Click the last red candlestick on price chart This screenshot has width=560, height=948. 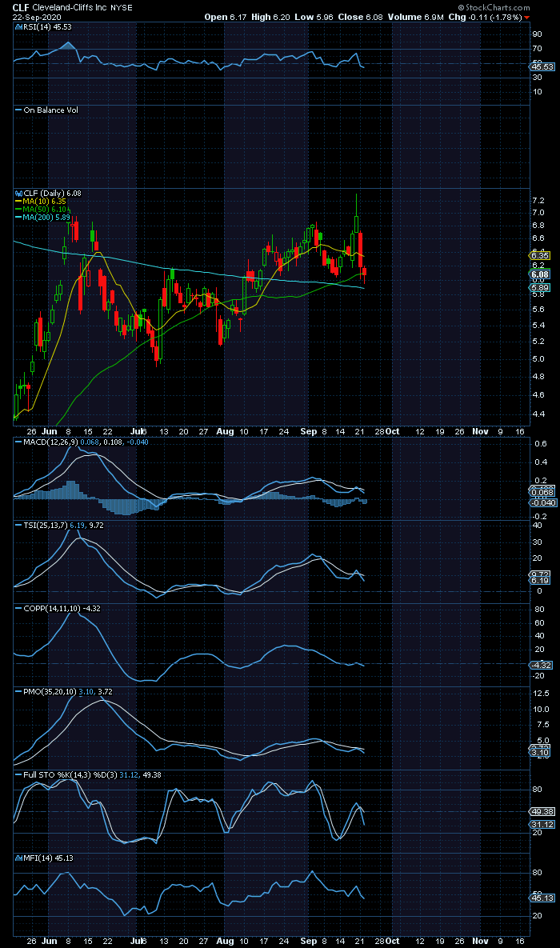364,274
